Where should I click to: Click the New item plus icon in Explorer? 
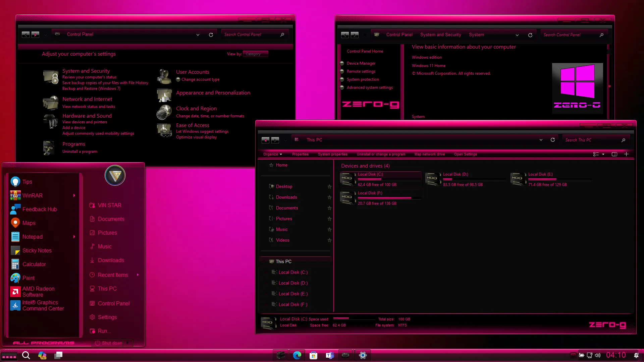[626, 154]
